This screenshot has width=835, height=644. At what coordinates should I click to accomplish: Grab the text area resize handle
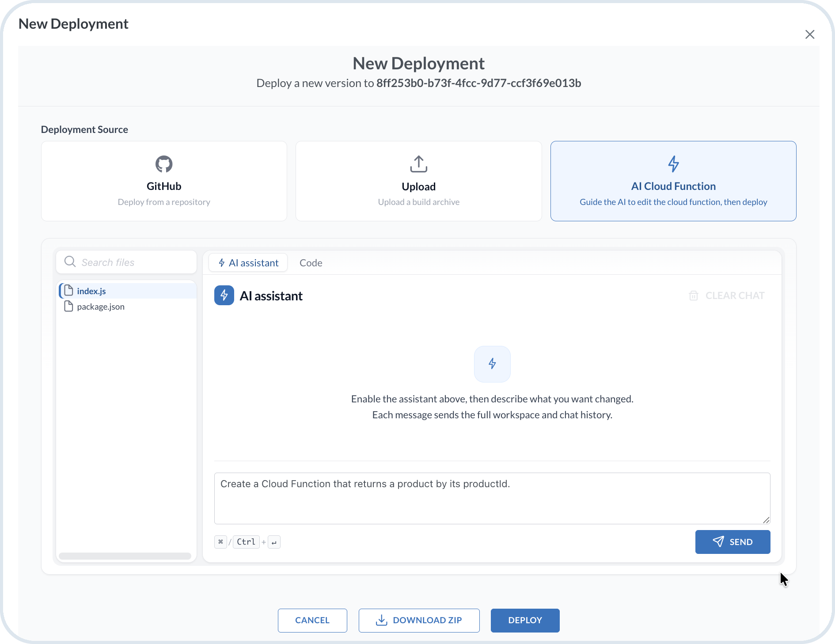click(x=766, y=520)
